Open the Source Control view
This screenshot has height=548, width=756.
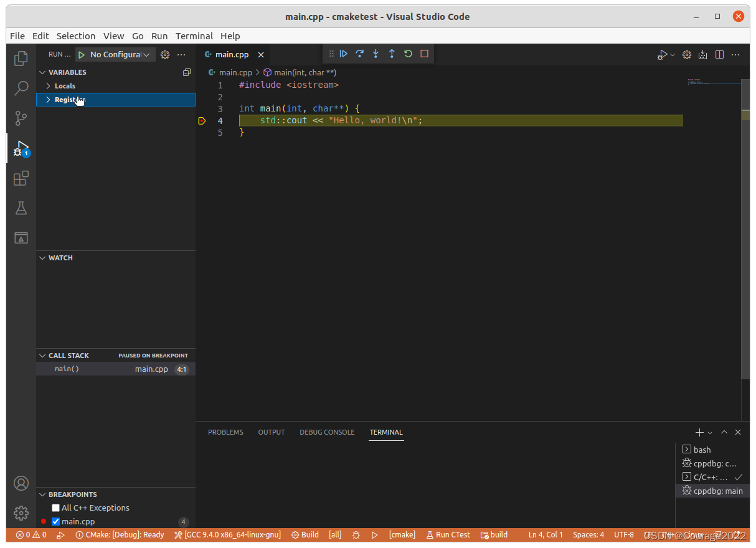(x=21, y=118)
